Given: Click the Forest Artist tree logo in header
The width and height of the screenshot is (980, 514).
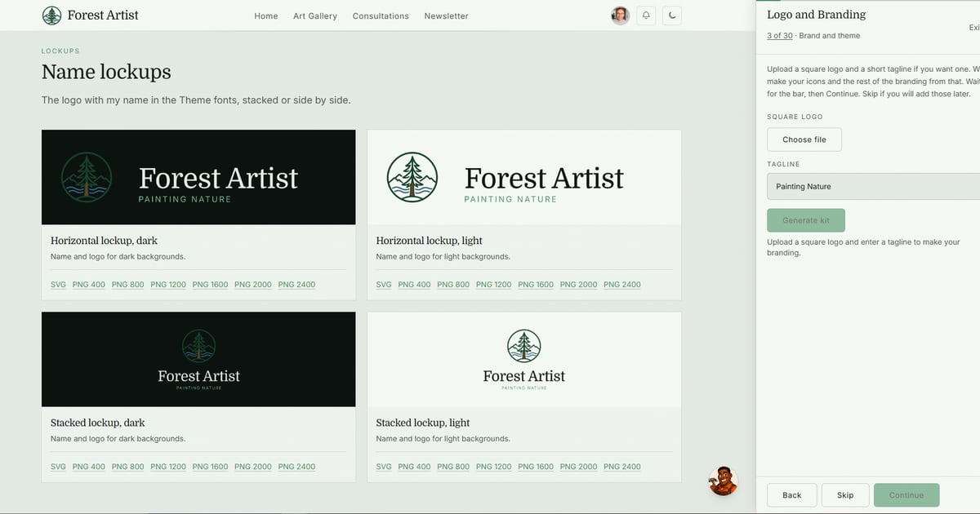Looking at the screenshot, I should [x=51, y=16].
